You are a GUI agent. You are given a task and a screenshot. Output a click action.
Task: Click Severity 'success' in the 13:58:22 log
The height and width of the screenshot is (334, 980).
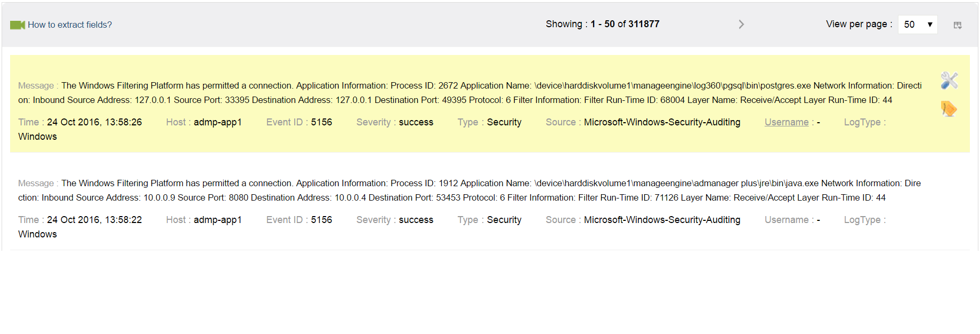pos(416,220)
